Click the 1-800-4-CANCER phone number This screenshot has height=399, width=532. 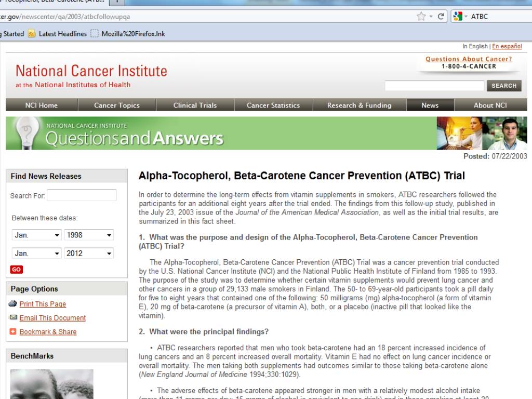(469, 66)
